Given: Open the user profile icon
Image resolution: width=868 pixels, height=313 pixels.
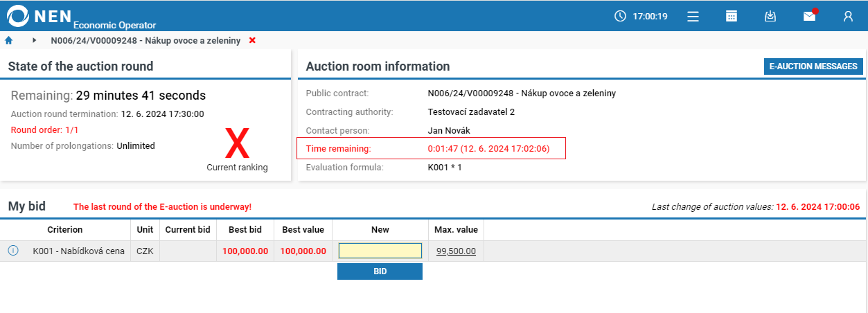Looking at the screenshot, I should [x=848, y=16].
